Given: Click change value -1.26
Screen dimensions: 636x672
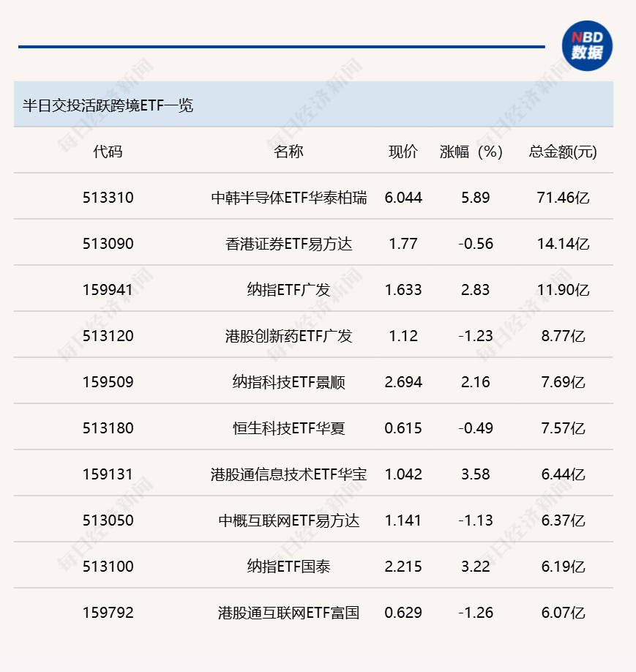Looking at the screenshot, I should point(476,613).
